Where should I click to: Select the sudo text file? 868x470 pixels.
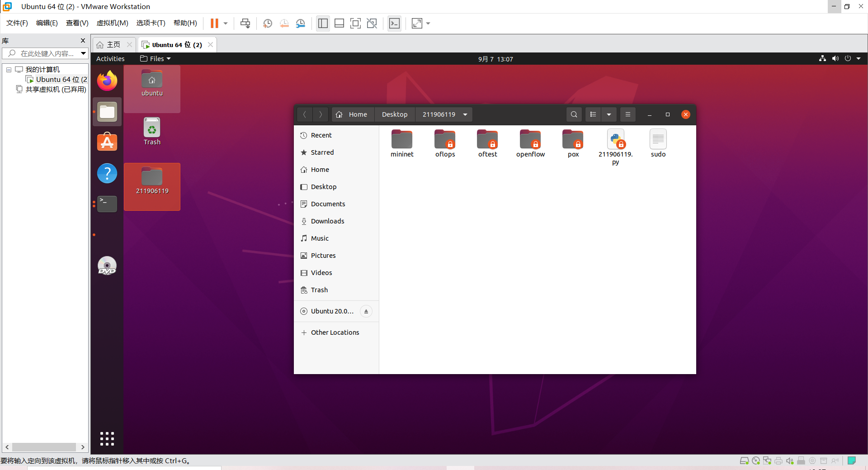coord(658,143)
